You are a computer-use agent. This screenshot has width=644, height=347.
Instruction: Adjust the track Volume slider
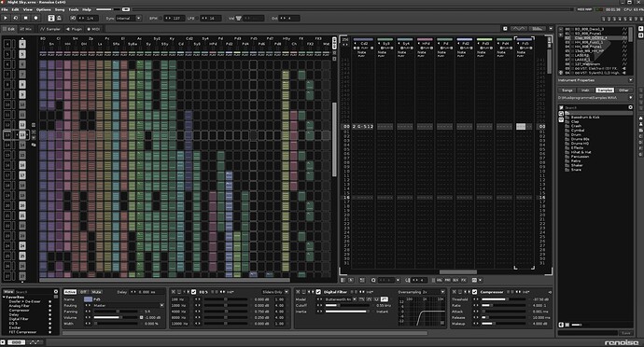117,317
